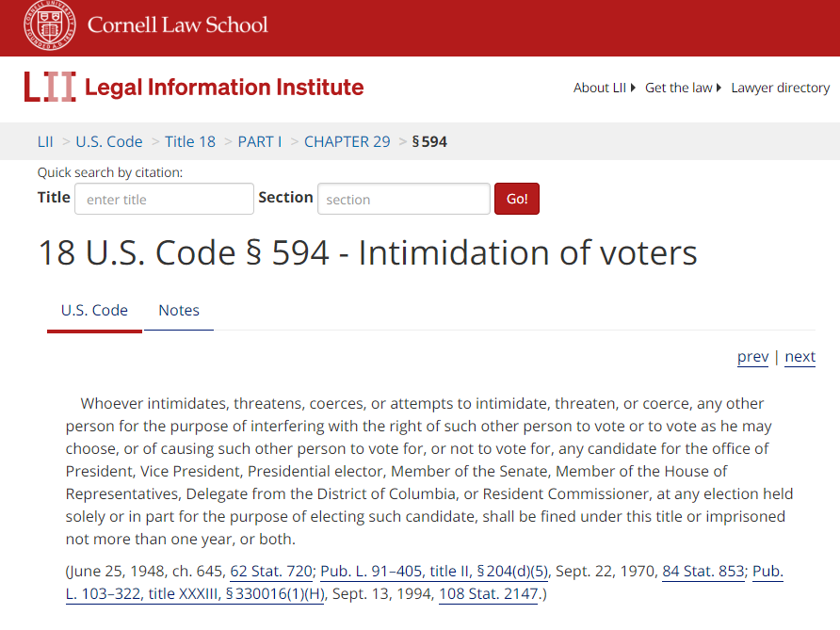The image size is (840, 630).
Task: Focus the enter title input field
Action: (164, 199)
